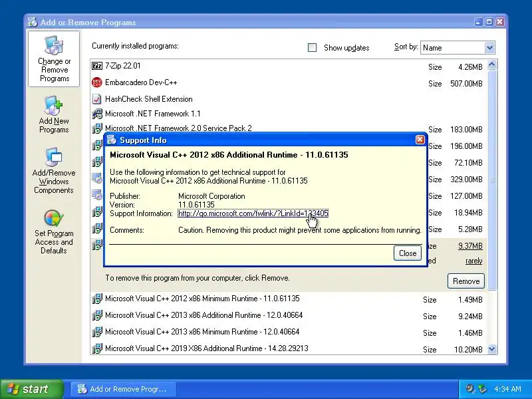532x399 pixels.
Task: Close the Add or Remove Programs window
Action: pos(500,22)
